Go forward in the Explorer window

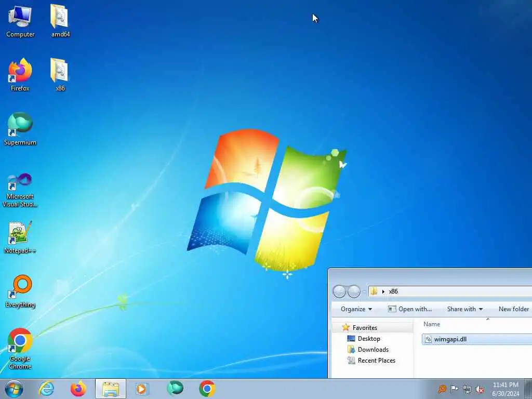point(354,291)
